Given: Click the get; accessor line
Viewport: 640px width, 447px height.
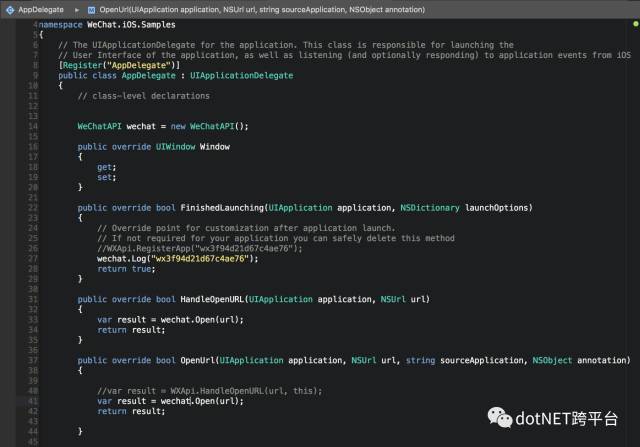Looking at the screenshot, I should 107,167.
